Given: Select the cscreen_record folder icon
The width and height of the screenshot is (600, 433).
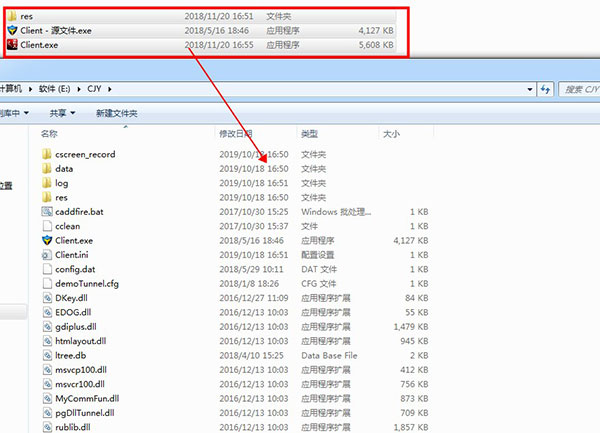Looking at the screenshot, I should pos(47,154).
